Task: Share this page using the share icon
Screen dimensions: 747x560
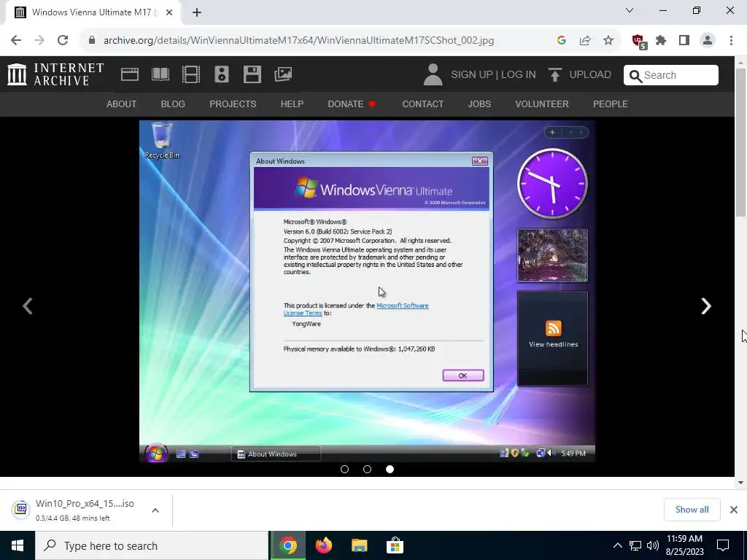Action: coord(585,41)
